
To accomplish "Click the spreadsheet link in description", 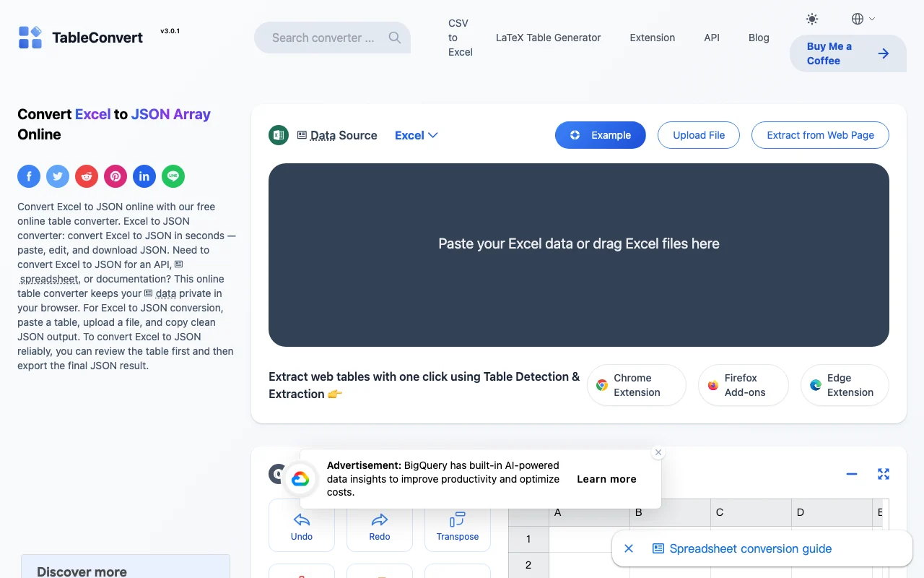I will point(49,279).
